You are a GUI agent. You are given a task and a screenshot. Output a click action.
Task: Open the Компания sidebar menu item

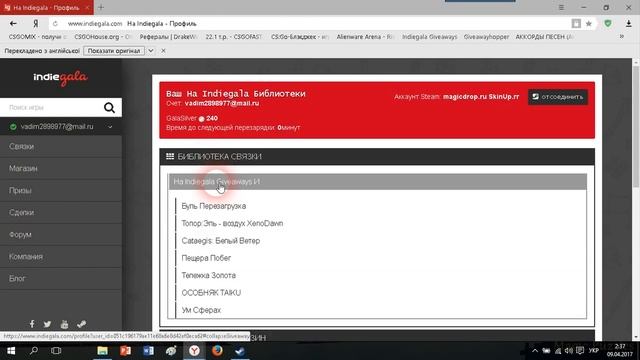[x=61, y=257]
